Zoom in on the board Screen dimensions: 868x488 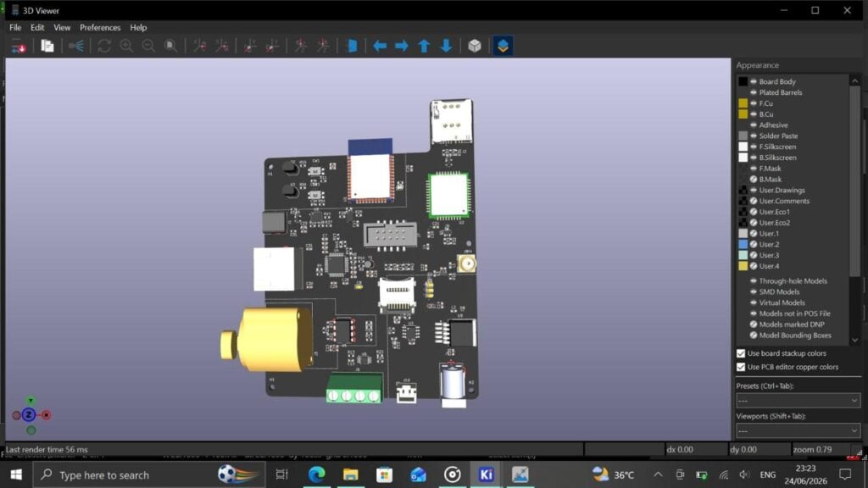pyautogui.click(x=126, y=46)
